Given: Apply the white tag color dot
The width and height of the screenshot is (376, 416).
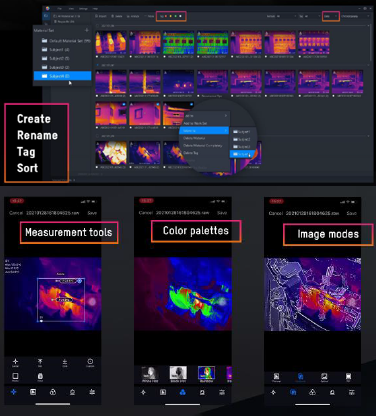Looking at the screenshot, I should pyautogui.click(x=180, y=16).
